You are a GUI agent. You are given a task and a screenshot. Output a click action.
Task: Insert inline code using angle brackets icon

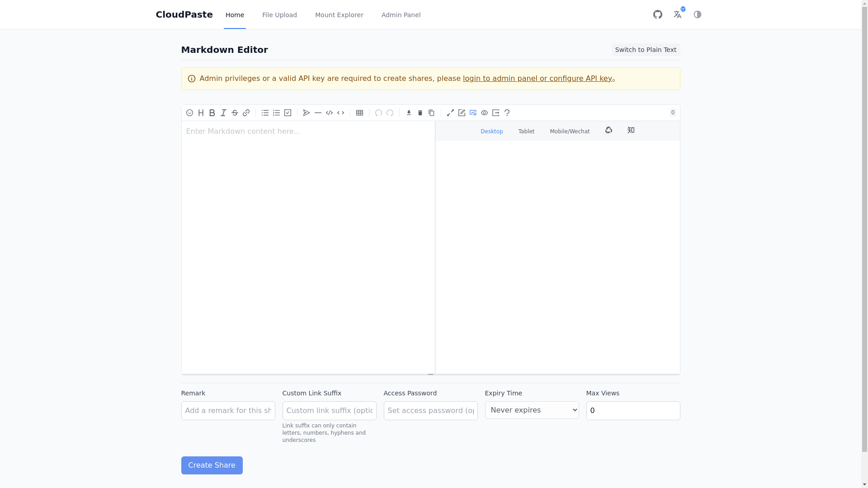(340, 113)
